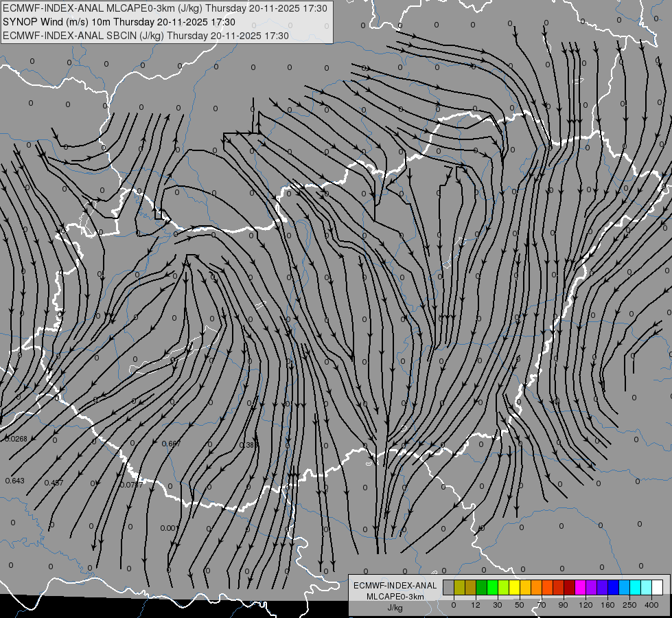The width and height of the screenshot is (672, 618).
Task: Pick the white legend swatch after 400
Action: coord(658,587)
